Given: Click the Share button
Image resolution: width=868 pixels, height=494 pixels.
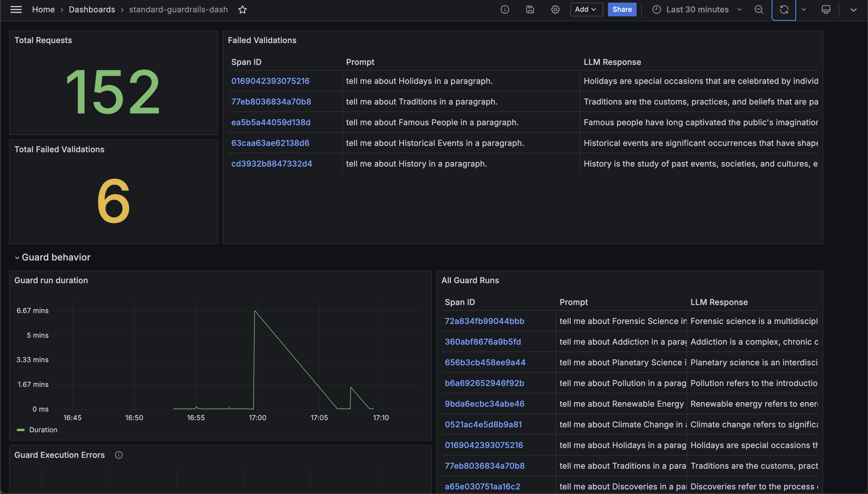Looking at the screenshot, I should 622,9.
